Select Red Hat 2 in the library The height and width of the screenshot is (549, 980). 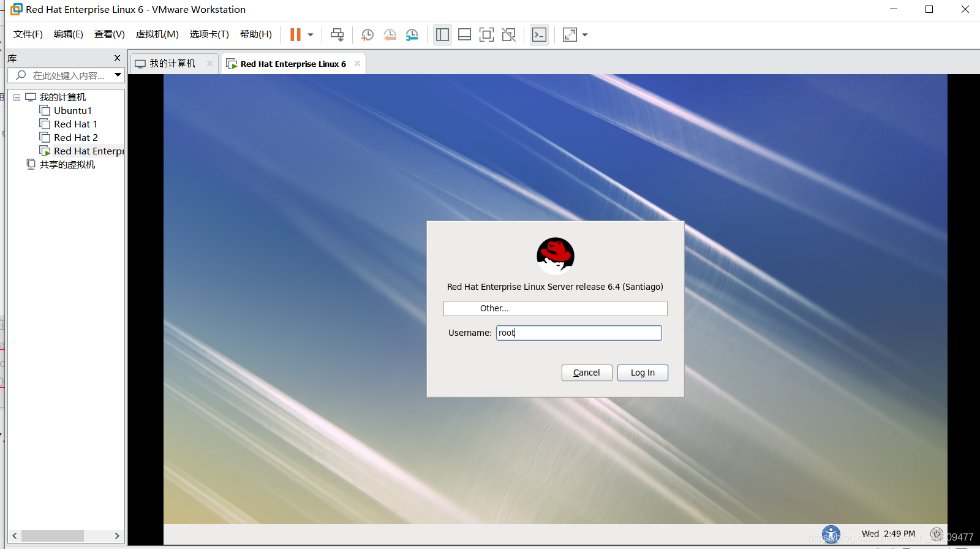point(76,138)
